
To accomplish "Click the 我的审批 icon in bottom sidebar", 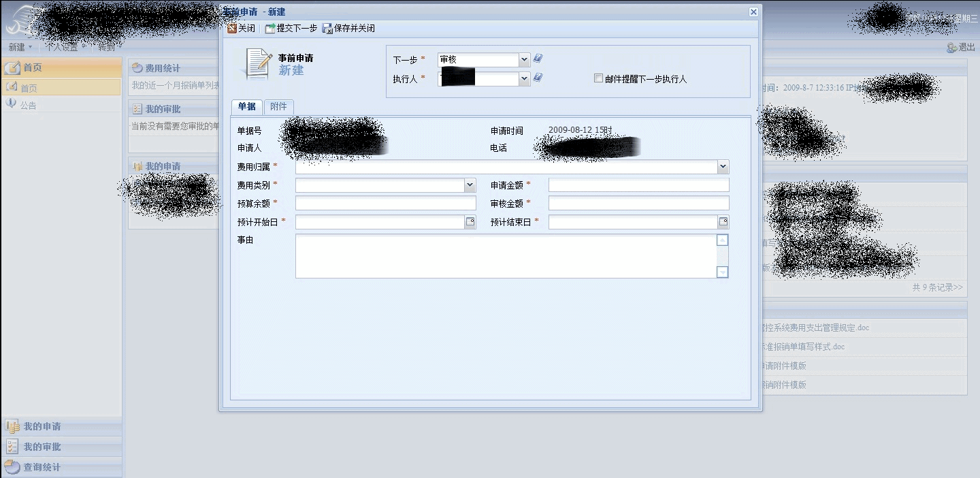I will tap(12, 447).
